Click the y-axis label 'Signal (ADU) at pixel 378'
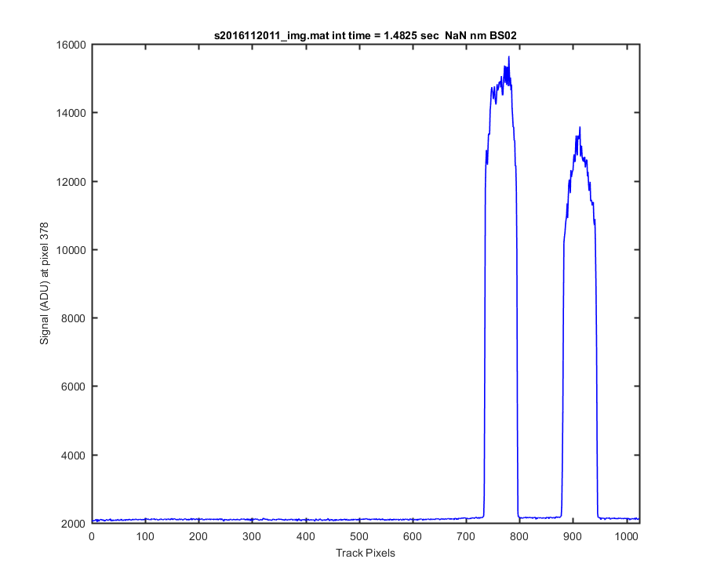 [44, 284]
